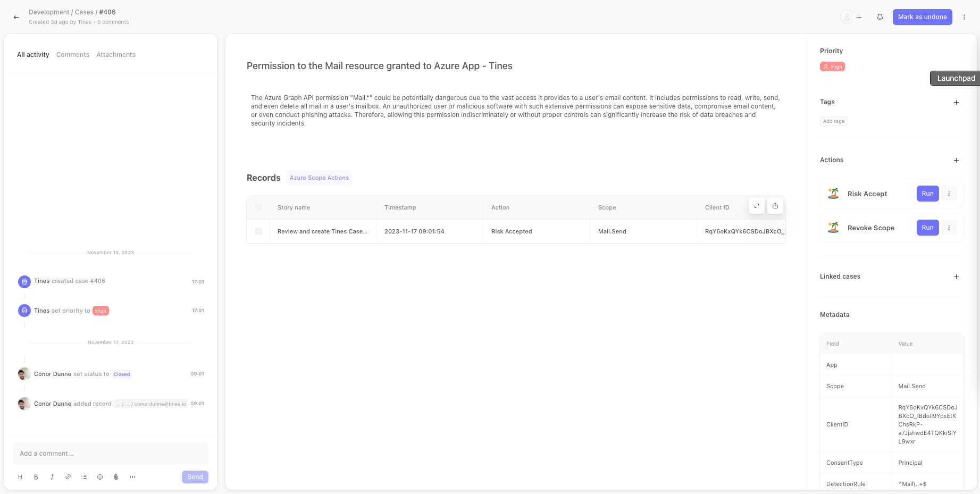Click the ClientID metadata value
The image size is (980, 494).
pyautogui.click(x=927, y=424)
